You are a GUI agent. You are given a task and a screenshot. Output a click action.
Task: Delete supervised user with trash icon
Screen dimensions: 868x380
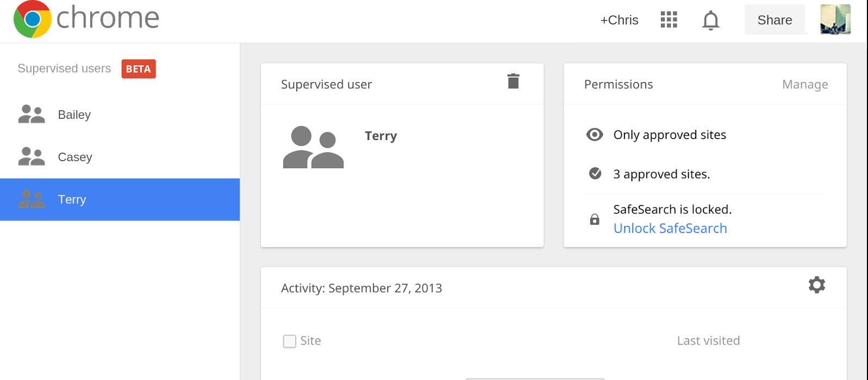[513, 81]
